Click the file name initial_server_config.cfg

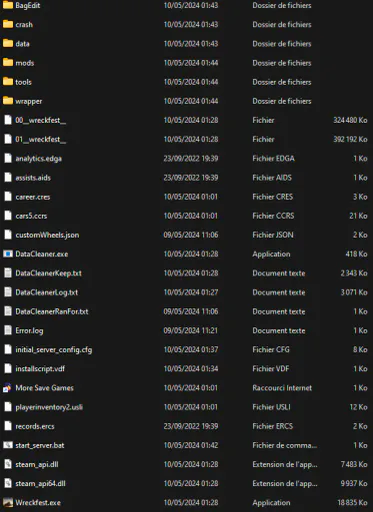pyautogui.click(x=54, y=350)
